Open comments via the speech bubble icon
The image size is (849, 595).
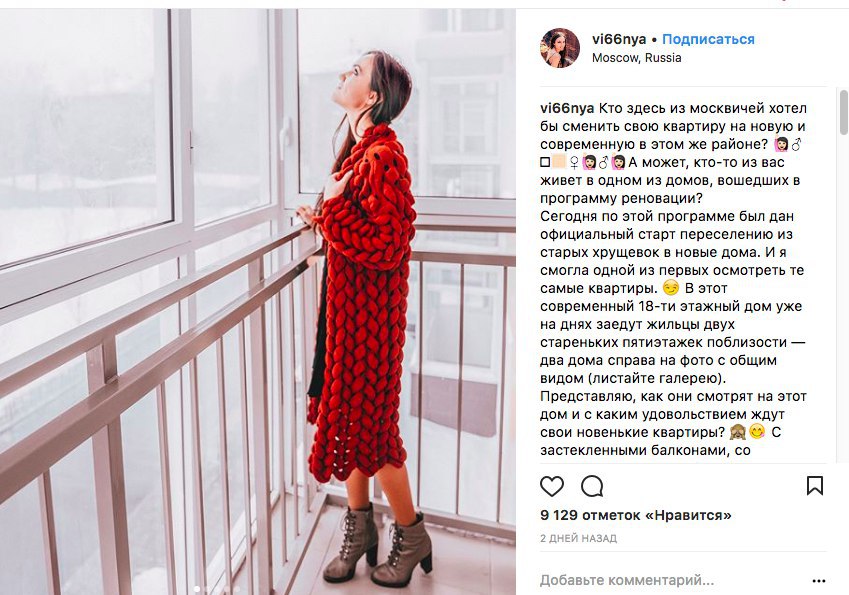(592, 486)
